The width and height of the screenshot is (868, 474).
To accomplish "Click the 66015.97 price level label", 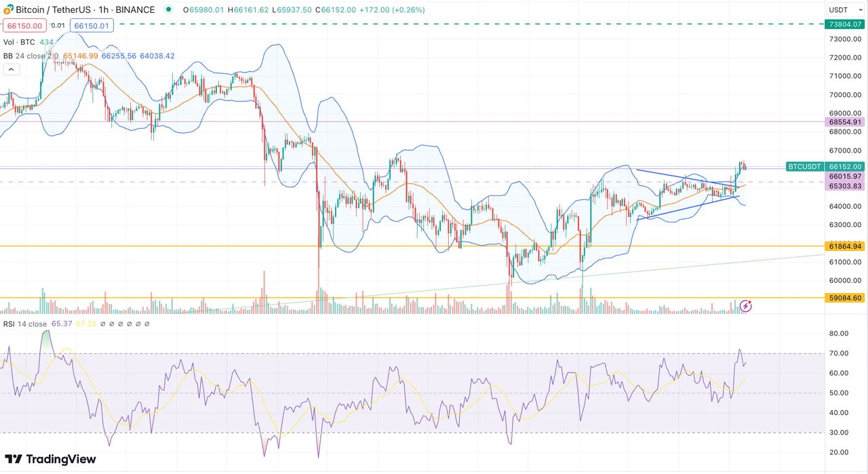I will (844, 176).
